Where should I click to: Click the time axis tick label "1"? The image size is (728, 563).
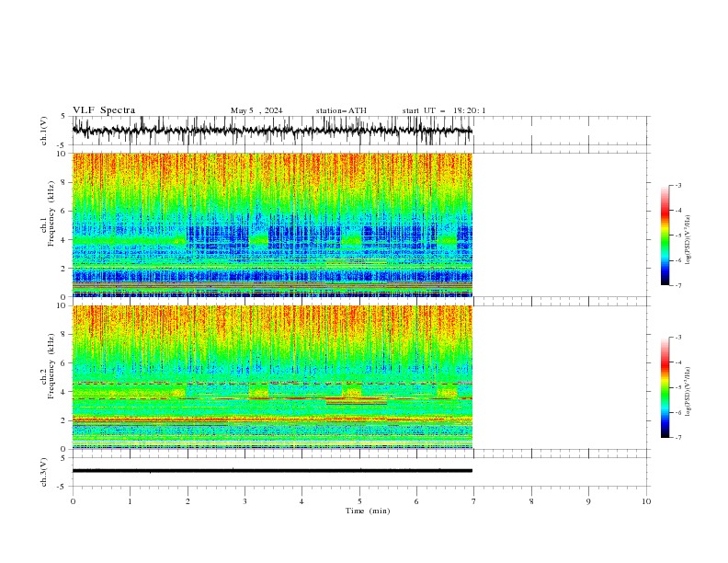click(130, 501)
